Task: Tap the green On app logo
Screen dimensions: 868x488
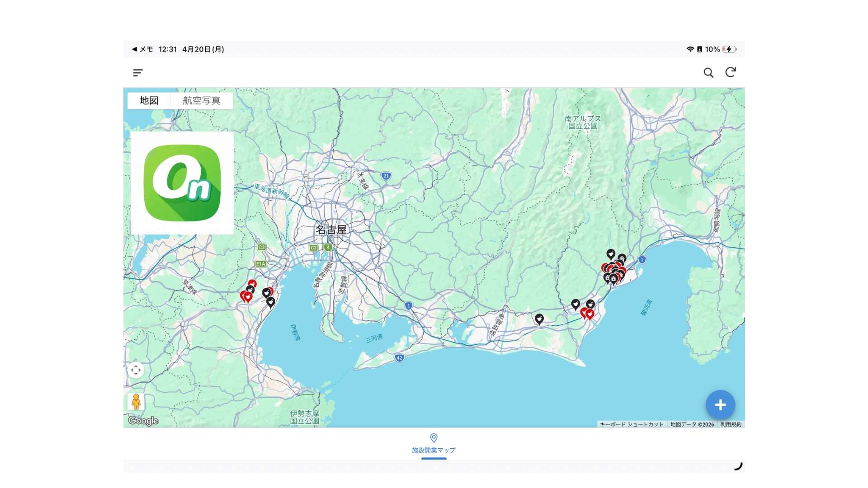Action: coord(182,183)
